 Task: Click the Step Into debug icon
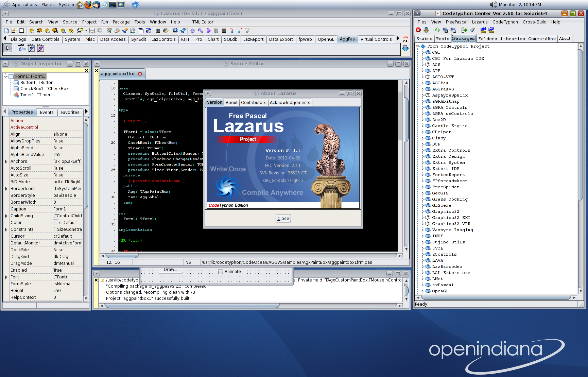232,31
